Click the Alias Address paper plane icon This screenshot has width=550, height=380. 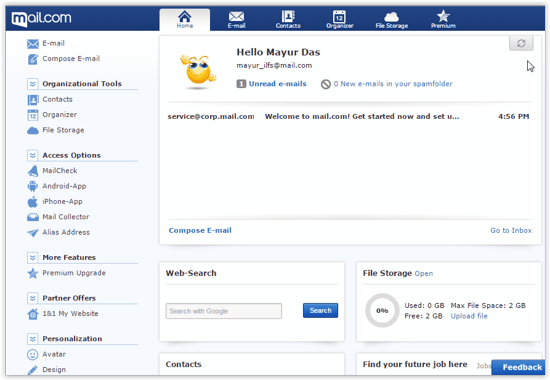33,233
